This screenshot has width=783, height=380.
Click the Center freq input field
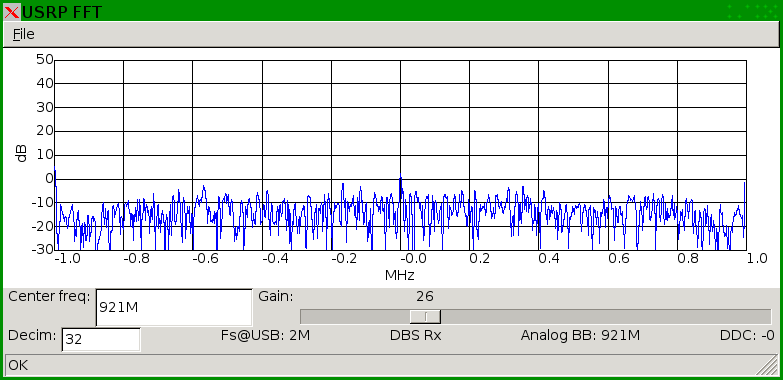(x=174, y=308)
